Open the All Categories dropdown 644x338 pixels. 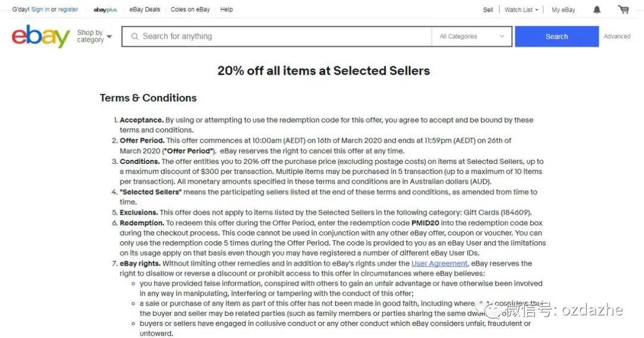click(472, 36)
